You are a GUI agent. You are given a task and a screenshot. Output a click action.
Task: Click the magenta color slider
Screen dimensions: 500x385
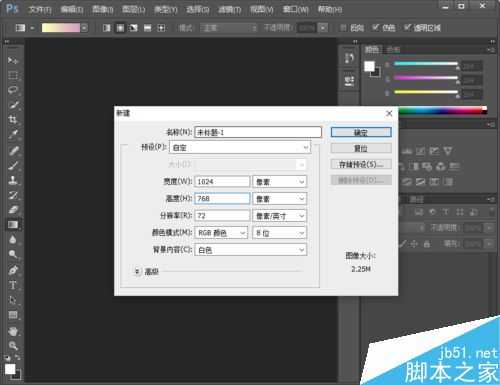426,78
